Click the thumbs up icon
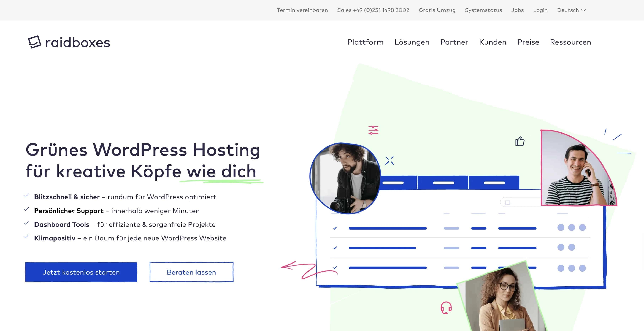Screen dimensions: 644x331 tap(520, 141)
